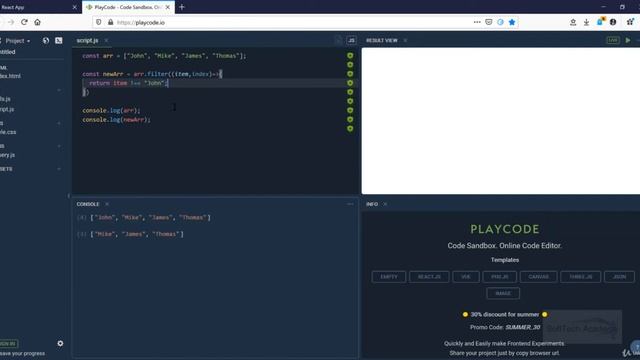Viewport: 640px width, 360px height.
Task: Open the settings gear in sidebar
Action: [60, 343]
